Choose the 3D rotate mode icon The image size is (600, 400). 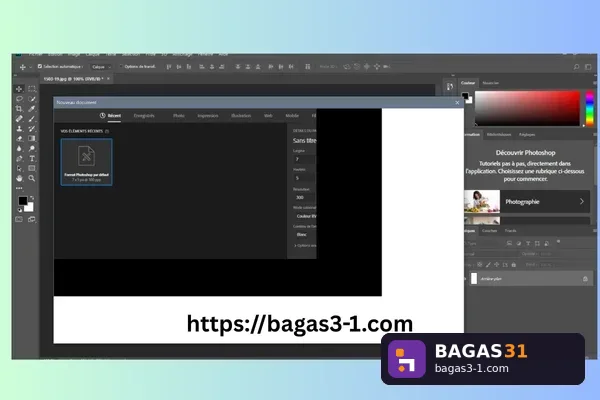[x=347, y=67]
